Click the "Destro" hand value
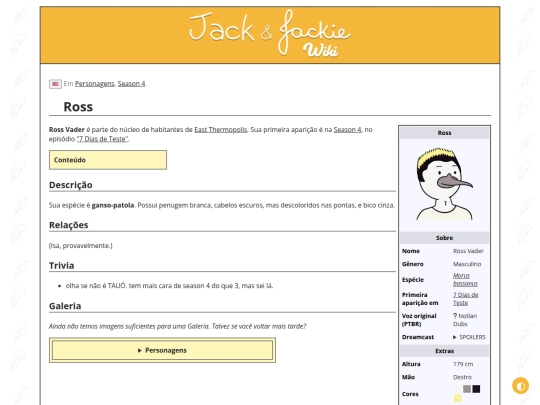 (x=462, y=377)
